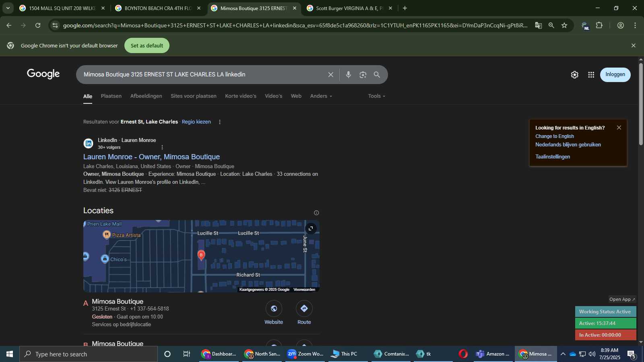Click the translate page icon

(x=538, y=25)
